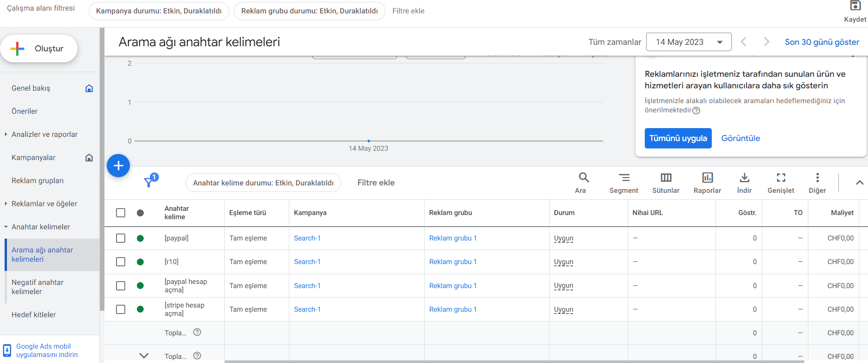
Task: Open the 14 May 2023 date dropdown
Action: [688, 42]
